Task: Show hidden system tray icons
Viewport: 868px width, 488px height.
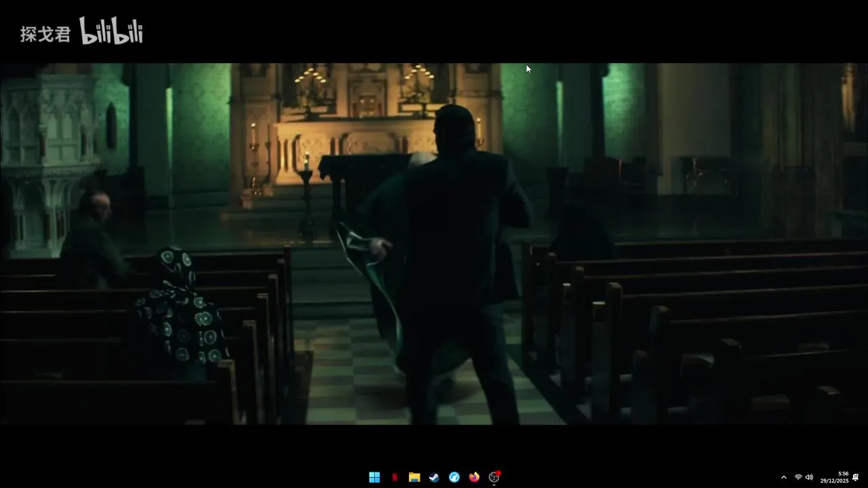Action: (784, 477)
